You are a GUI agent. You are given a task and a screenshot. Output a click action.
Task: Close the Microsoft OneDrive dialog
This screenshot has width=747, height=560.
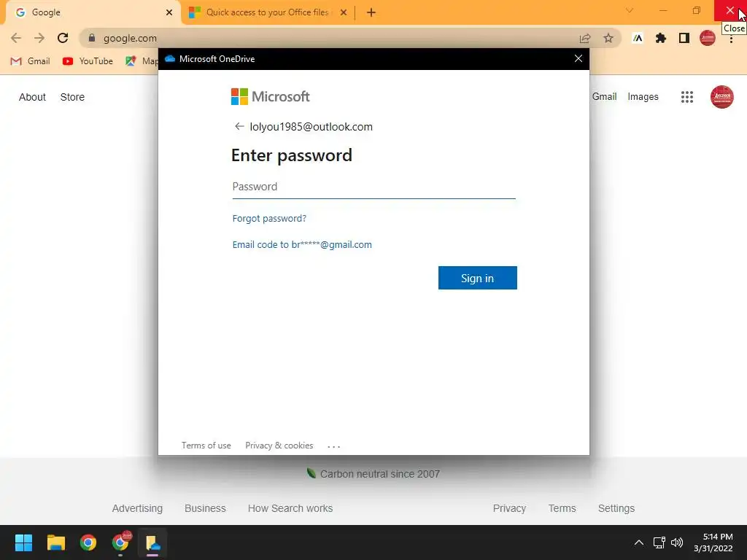578,58
